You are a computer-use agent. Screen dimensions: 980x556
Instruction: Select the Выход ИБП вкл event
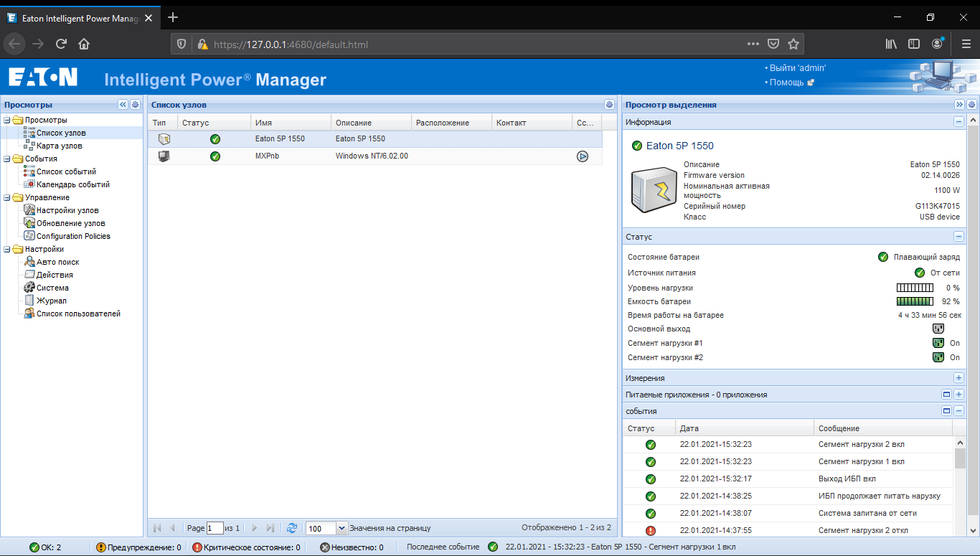click(x=789, y=479)
